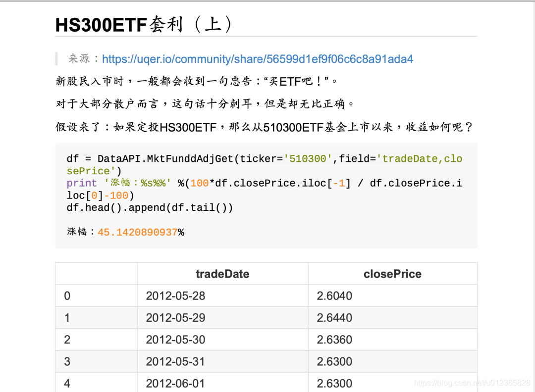The width and height of the screenshot is (535, 392).
Task: Click the HS300ETF套利（上）heading
Action: tap(144, 25)
